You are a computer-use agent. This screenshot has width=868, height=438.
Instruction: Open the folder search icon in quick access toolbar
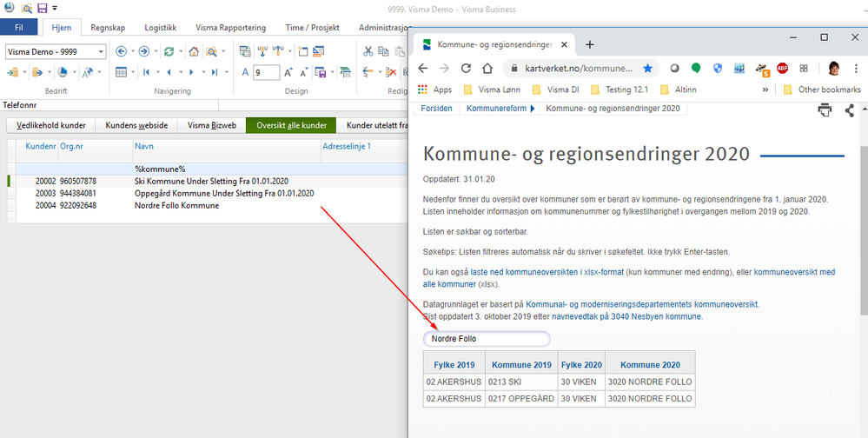coord(27,9)
